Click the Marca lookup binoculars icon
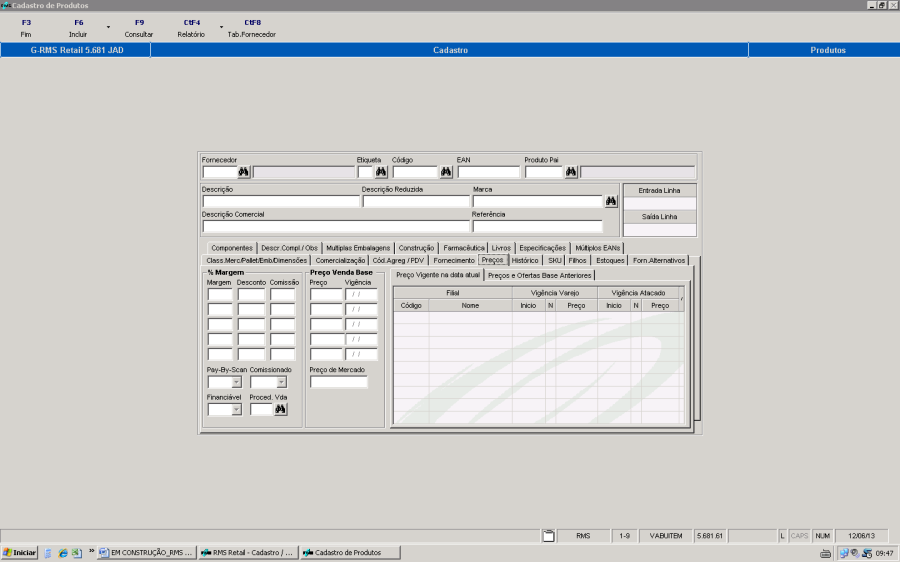This screenshot has width=900, height=562. pyautogui.click(x=611, y=201)
